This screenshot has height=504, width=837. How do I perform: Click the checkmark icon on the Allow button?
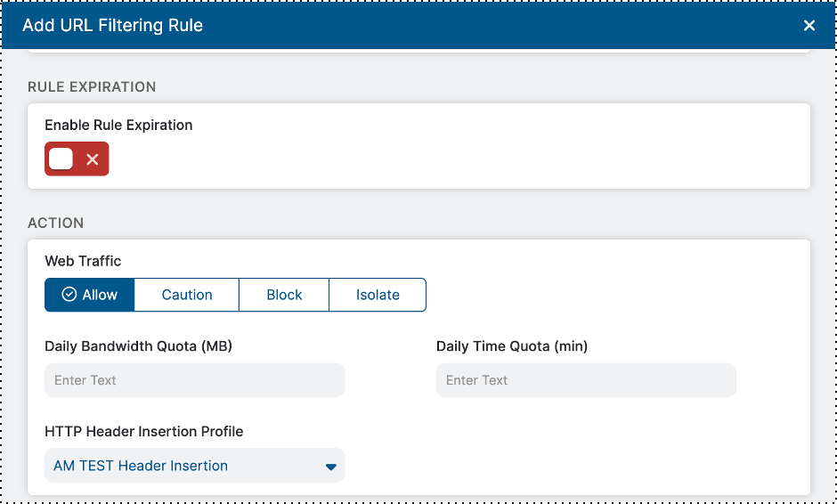[x=69, y=295]
